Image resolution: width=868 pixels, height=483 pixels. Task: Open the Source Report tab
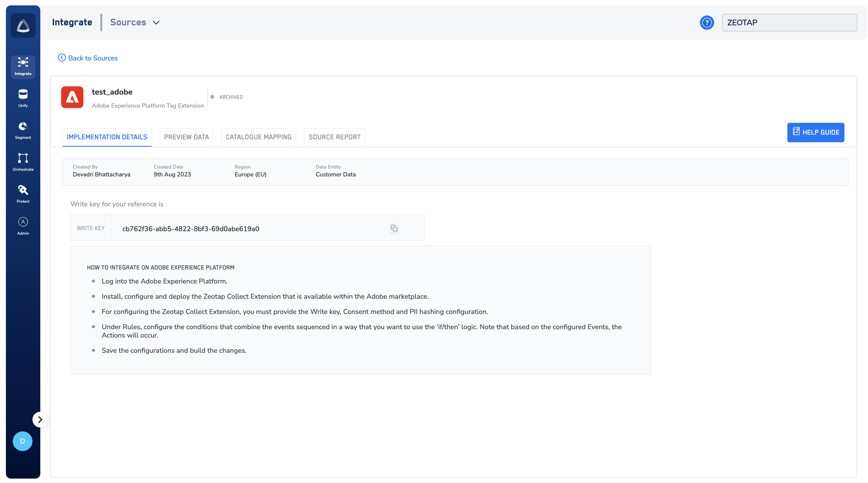pyautogui.click(x=334, y=137)
